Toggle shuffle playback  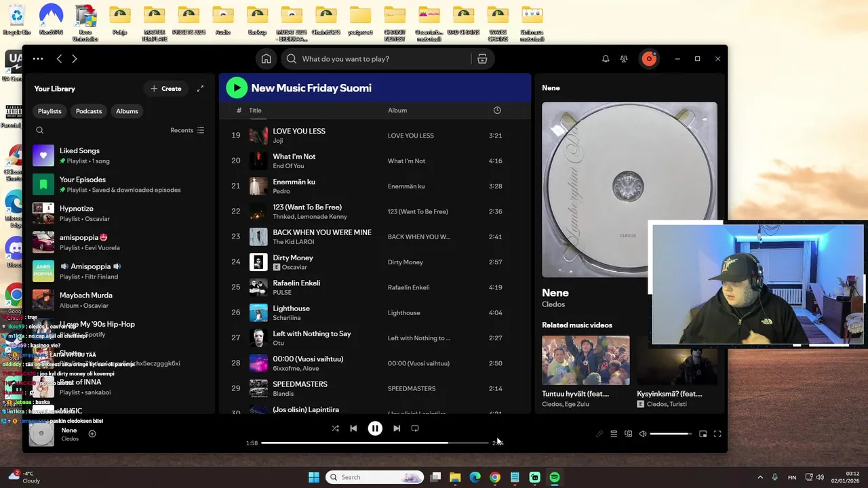pyautogui.click(x=335, y=428)
